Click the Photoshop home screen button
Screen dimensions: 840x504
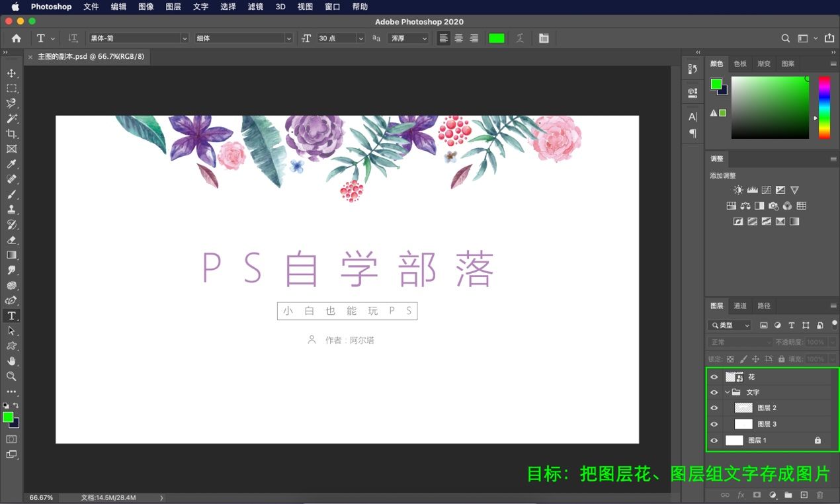[16, 38]
